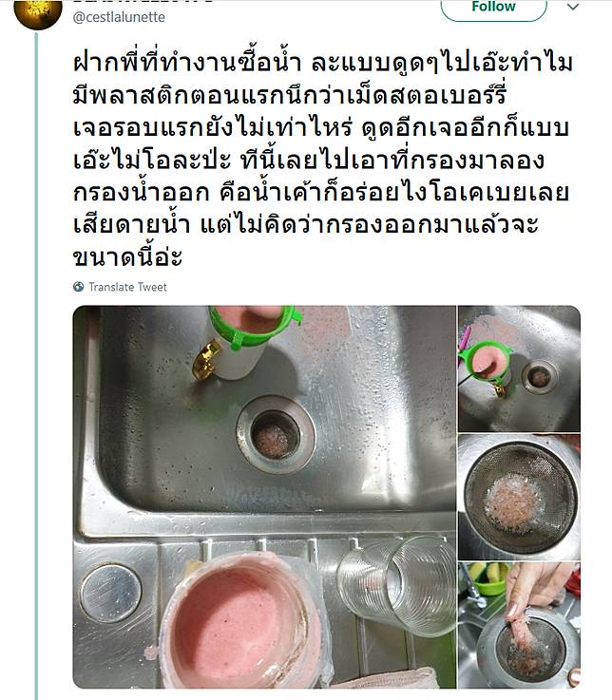The height and width of the screenshot is (700, 612).
Task: Follow the @cestlalunette account
Action: (x=493, y=8)
